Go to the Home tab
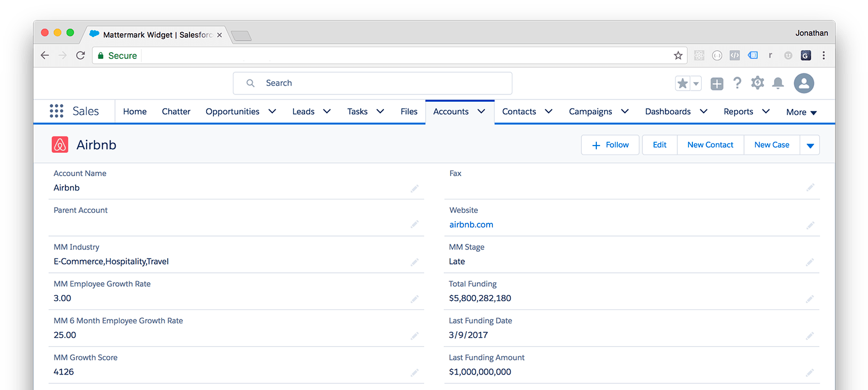Screen dimensions: 868x390 tap(135, 111)
